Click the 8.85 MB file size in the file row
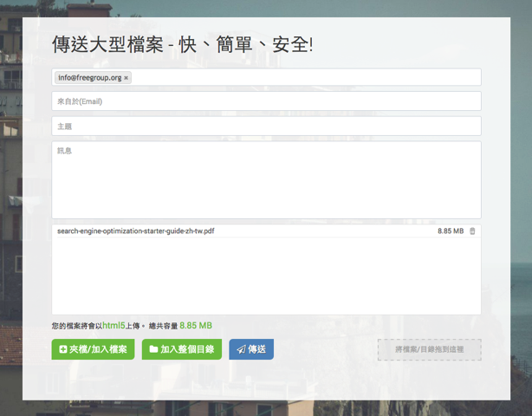 pos(451,231)
